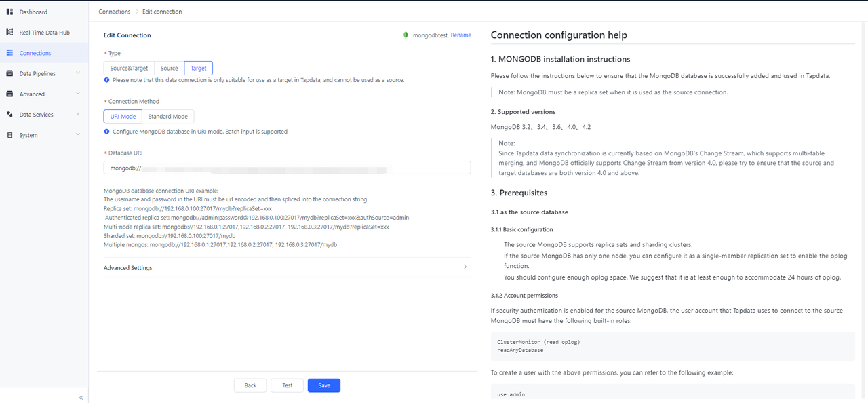Click the System sidebar icon
The width and height of the screenshot is (868, 403).
(x=9, y=135)
